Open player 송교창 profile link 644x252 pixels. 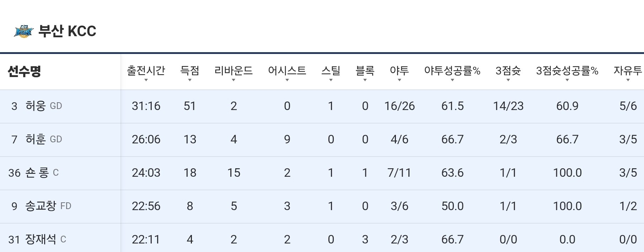tap(41, 206)
